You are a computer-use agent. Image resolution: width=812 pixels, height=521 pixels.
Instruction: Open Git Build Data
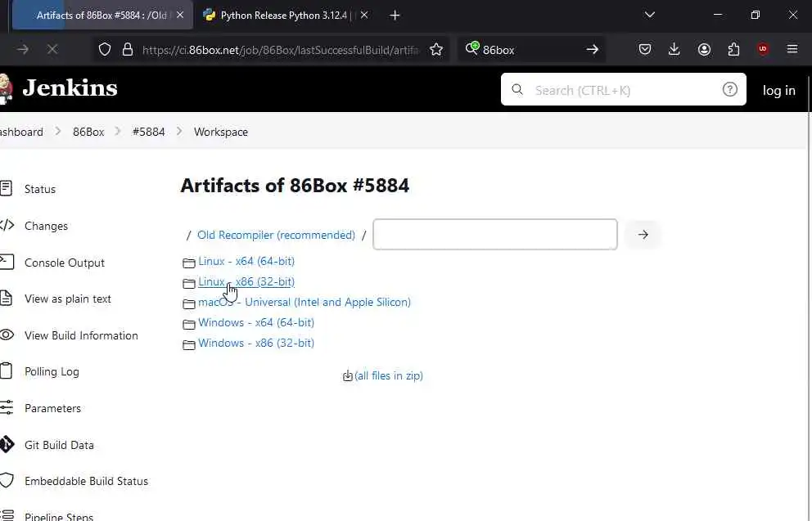pos(59,445)
